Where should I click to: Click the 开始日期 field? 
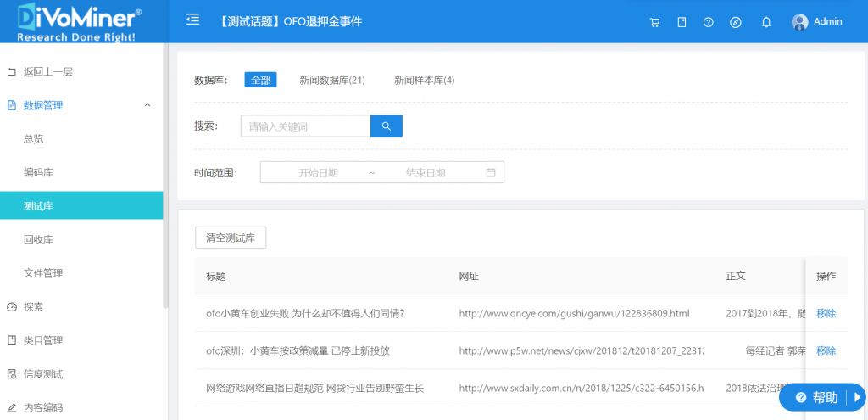pos(319,173)
